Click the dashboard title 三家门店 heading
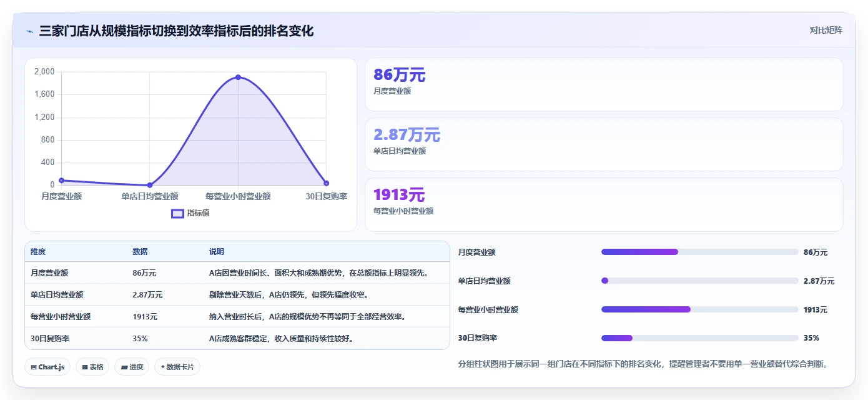The image size is (868, 400). 176,31
